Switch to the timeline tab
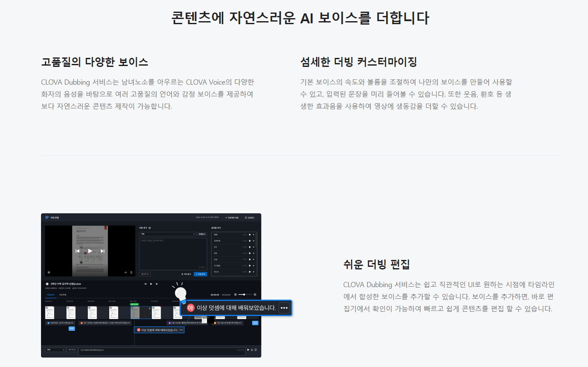The height and width of the screenshot is (367, 588). coord(51,295)
